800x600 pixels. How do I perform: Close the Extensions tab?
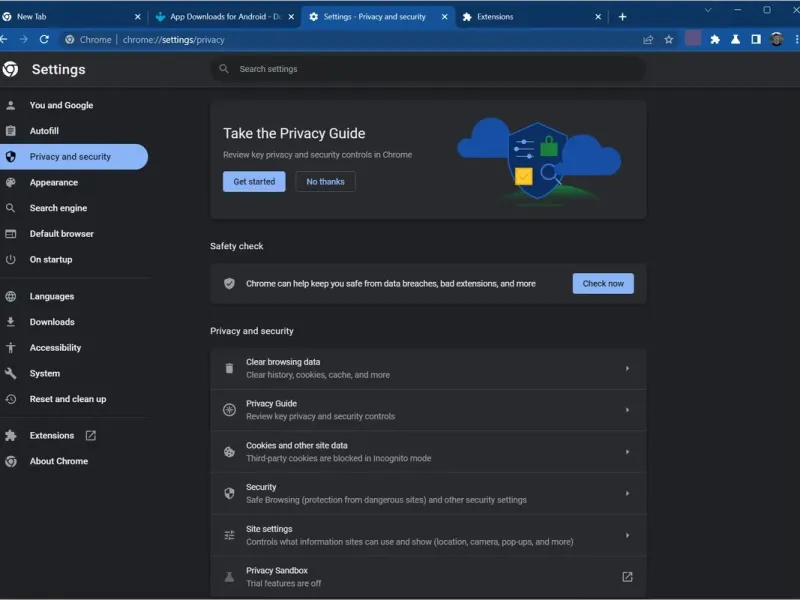point(598,17)
